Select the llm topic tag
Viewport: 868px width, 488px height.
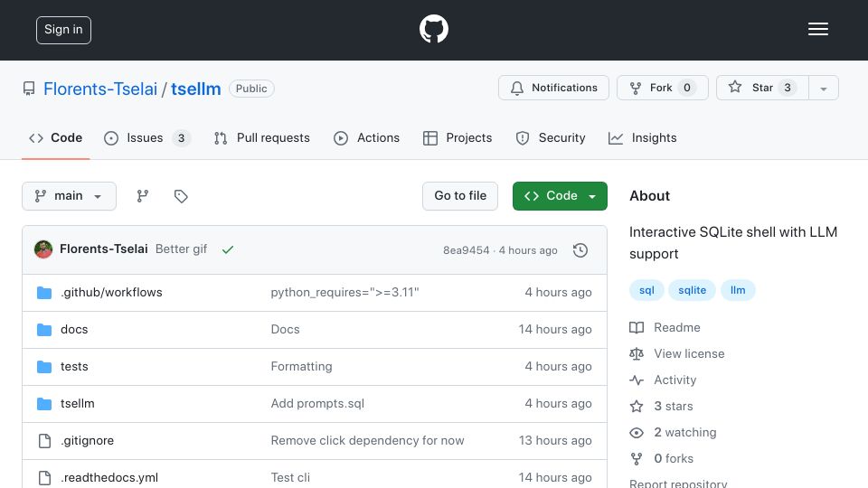[x=738, y=290]
